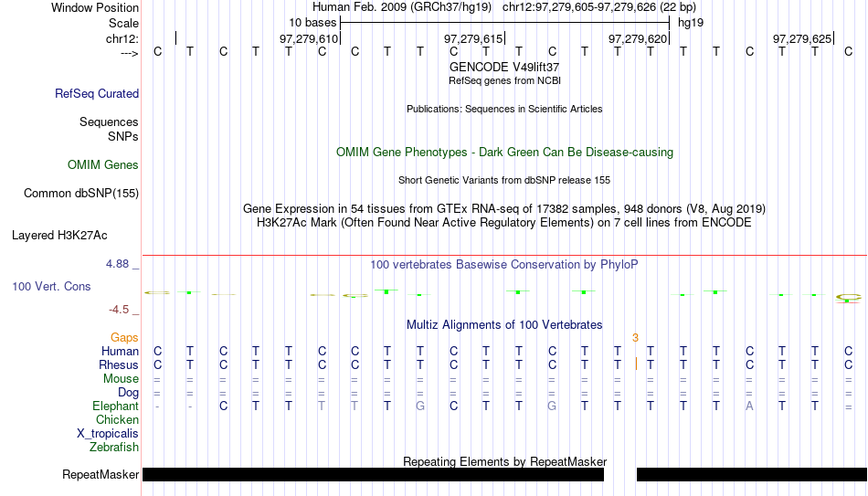The width and height of the screenshot is (868, 496).
Task: Click the Scale label
Action: (123, 23)
